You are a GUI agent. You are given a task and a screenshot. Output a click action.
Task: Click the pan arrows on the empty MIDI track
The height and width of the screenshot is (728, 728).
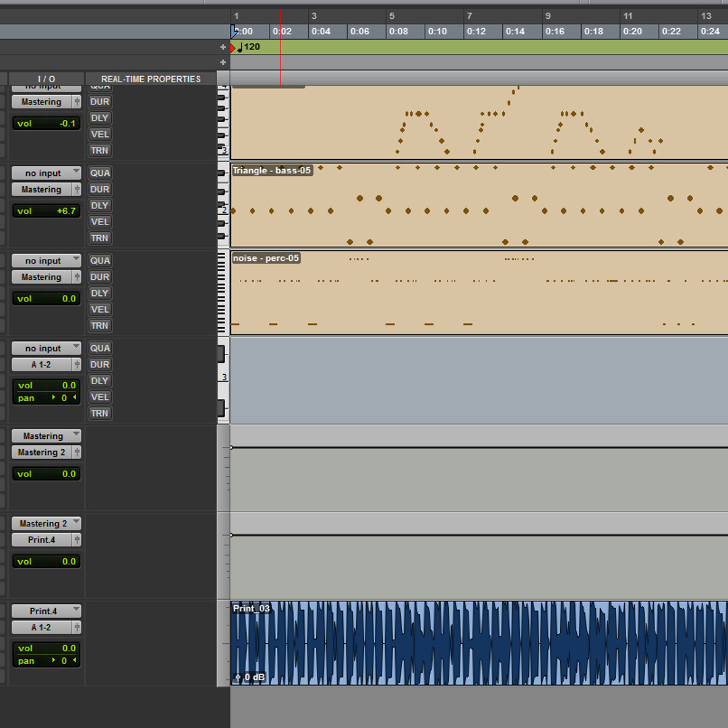[x=64, y=398]
